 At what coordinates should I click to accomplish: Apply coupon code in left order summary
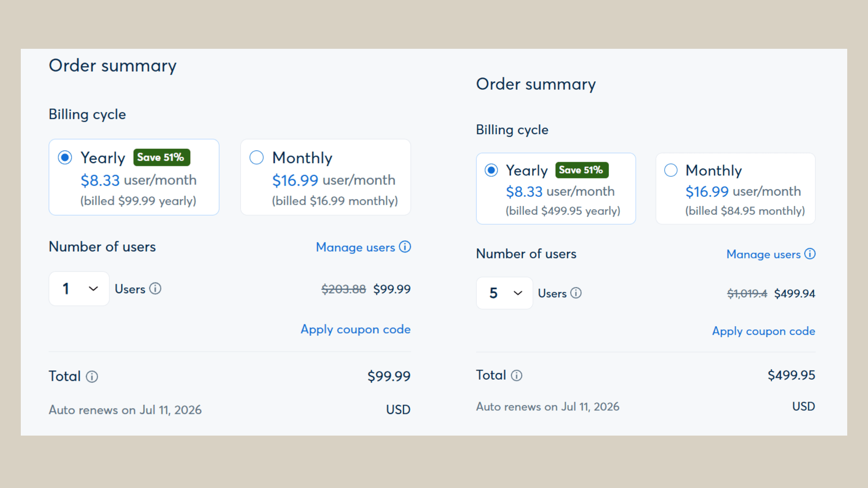pos(355,329)
